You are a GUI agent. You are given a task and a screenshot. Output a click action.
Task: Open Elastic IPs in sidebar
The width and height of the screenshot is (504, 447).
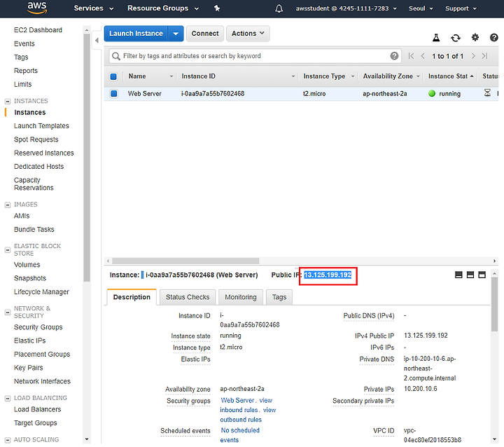[29, 341]
